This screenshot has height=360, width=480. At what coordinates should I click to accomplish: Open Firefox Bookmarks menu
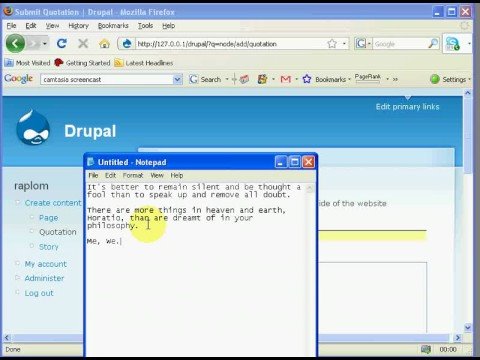coord(113,26)
